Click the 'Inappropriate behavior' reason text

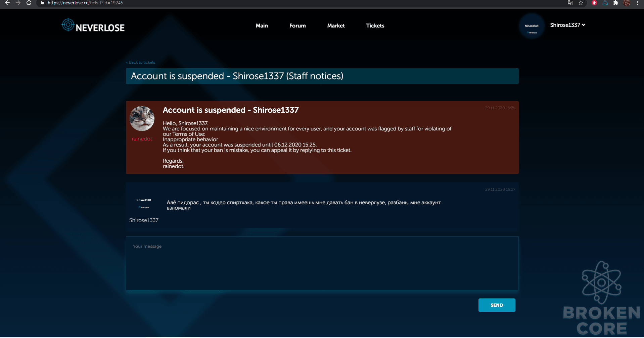pos(190,139)
